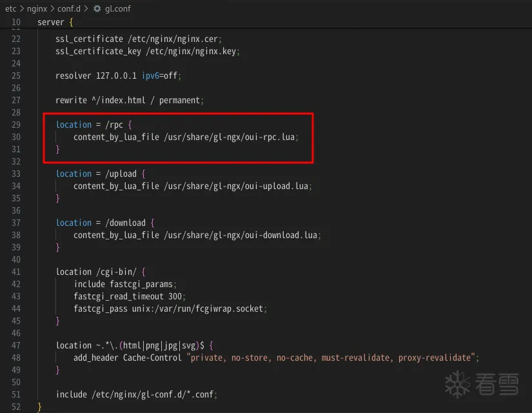
Task: Select the gl.conf breadcrumb file name
Action: (118, 9)
